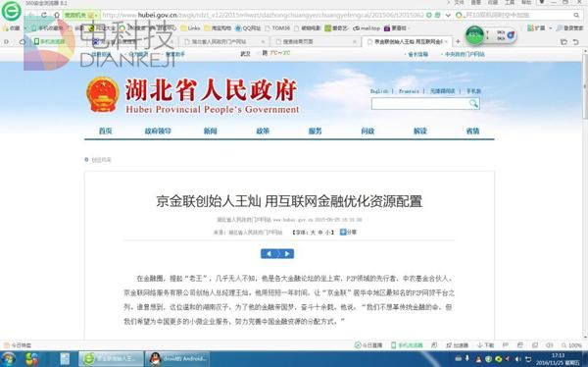
Task: Open the Windows Start menu
Action: [x=8, y=359]
